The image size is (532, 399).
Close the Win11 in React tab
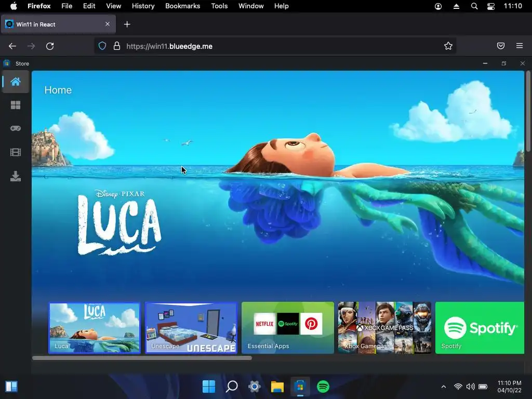(108, 24)
